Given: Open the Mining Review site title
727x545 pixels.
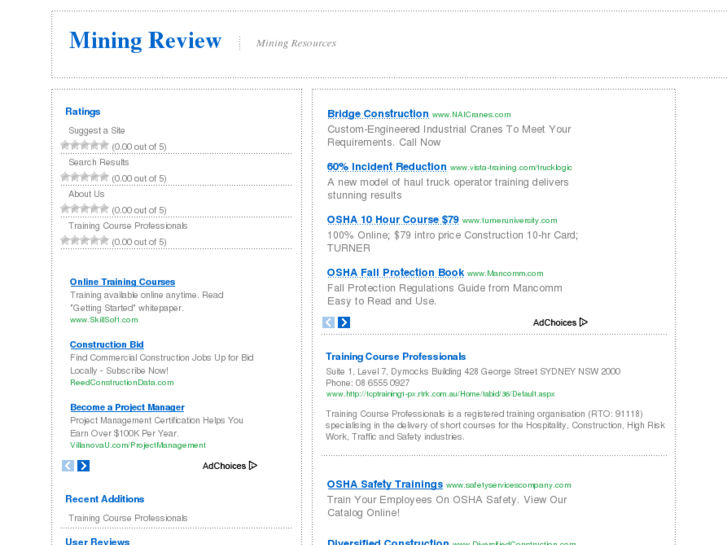Looking at the screenshot, I should click(x=146, y=41).
